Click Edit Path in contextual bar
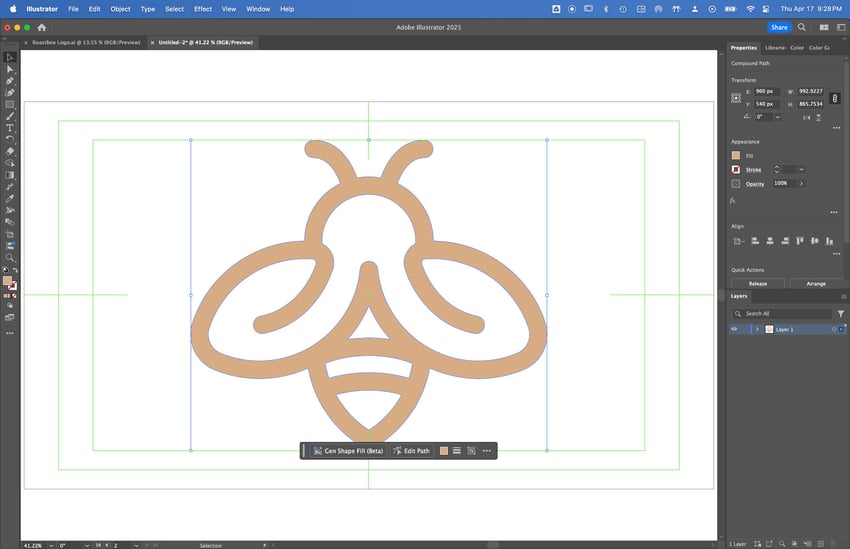 [x=411, y=451]
